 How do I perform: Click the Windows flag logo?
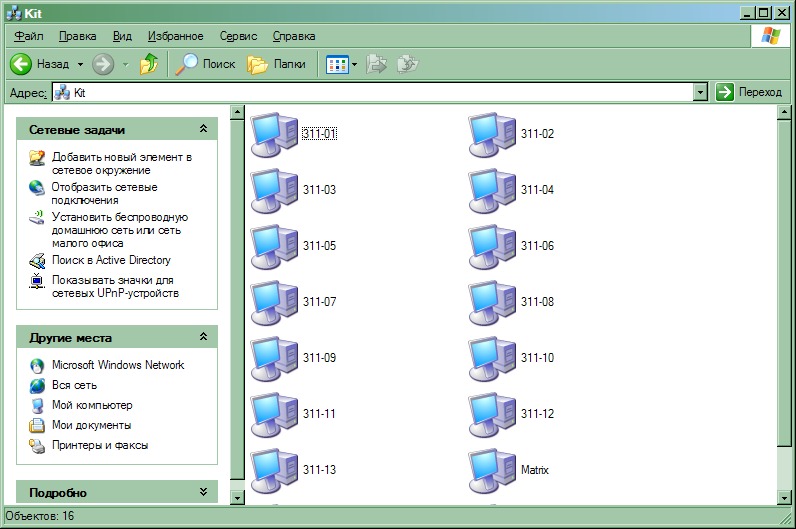tap(770, 36)
